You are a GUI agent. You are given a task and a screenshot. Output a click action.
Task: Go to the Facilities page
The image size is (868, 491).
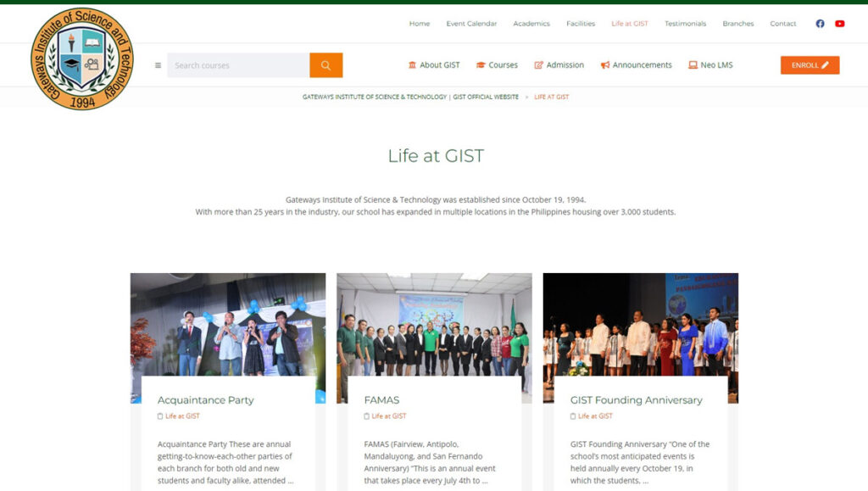(581, 24)
